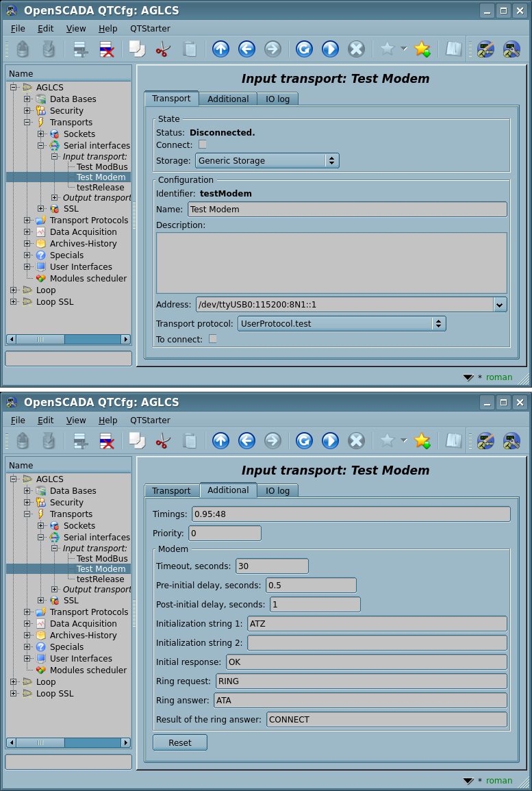Click the delete item icon in lower window toolbar
The height and width of the screenshot is (791, 532).
107,440
